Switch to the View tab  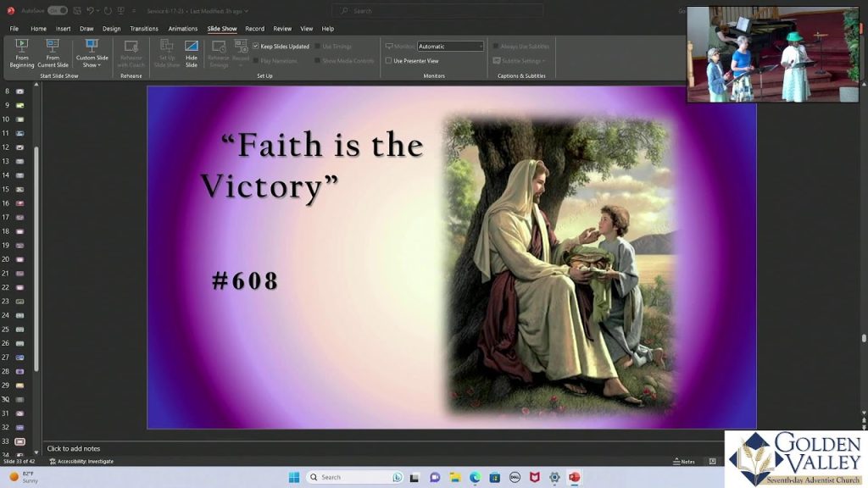pos(306,29)
